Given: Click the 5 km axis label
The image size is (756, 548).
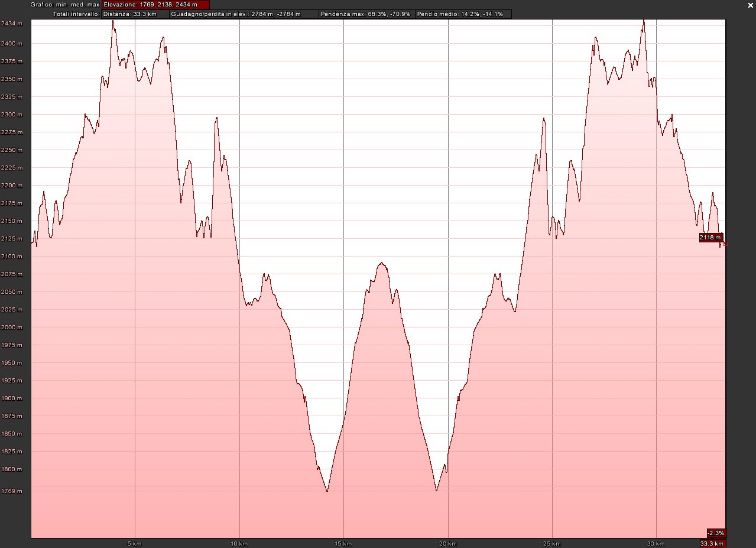Looking at the screenshot, I should pos(135,543).
